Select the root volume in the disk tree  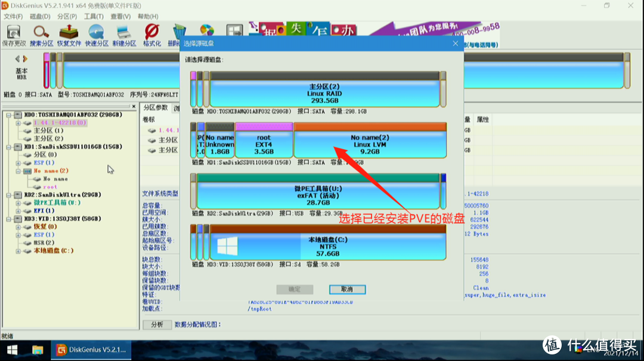50,187
